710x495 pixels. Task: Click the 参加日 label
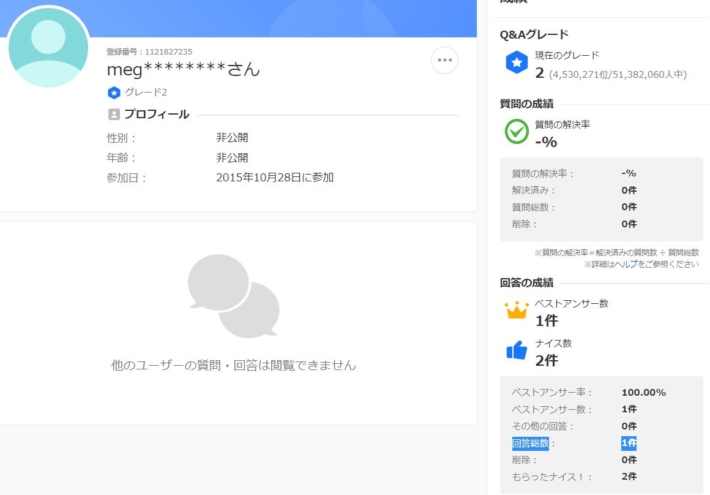[126, 178]
